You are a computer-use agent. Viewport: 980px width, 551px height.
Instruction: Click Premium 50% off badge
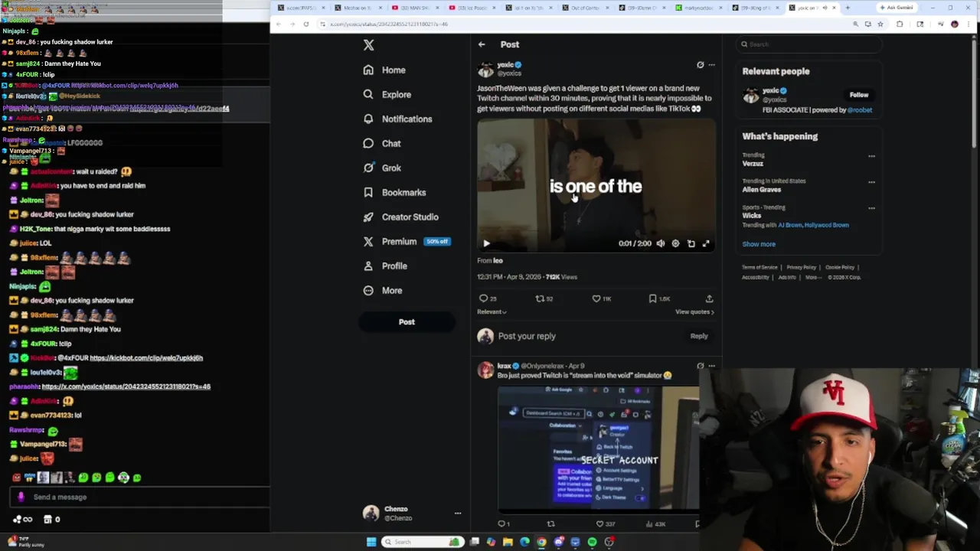click(437, 241)
